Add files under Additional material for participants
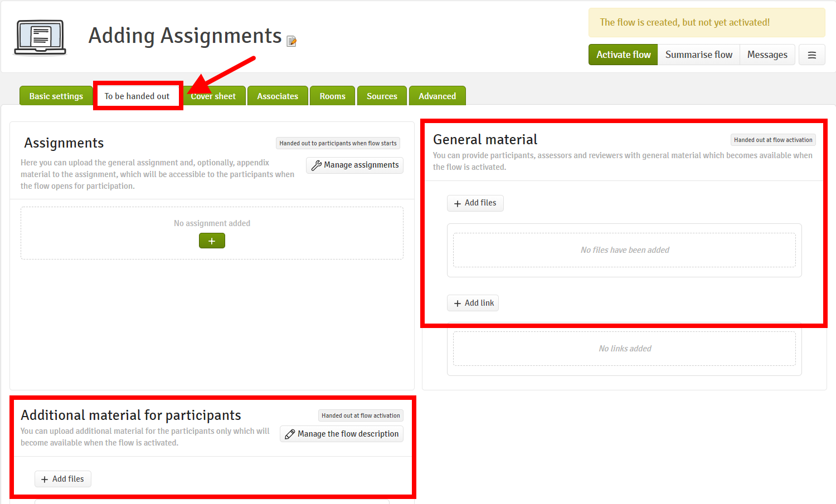Screen dimensions: 836x504 click(x=62, y=479)
